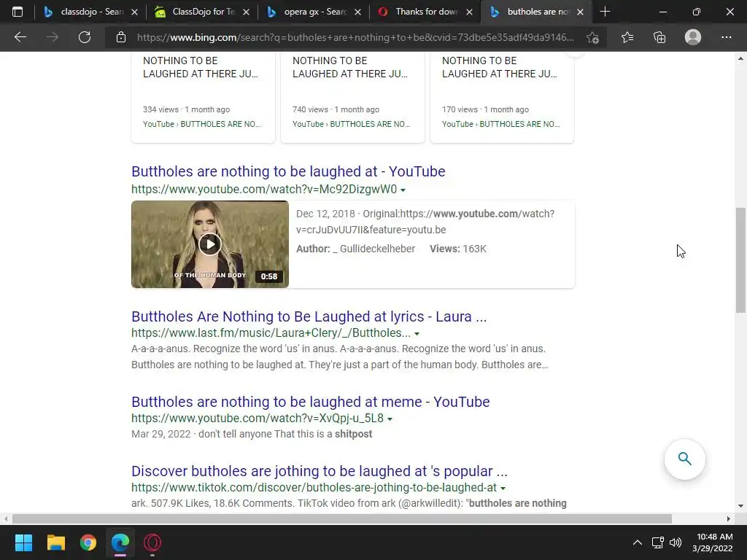The width and height of the screenshot is (747, 560).
Task: Open 'Buttholes are nothing to be laughed at - YouTube' link
Action: (288, 171)
